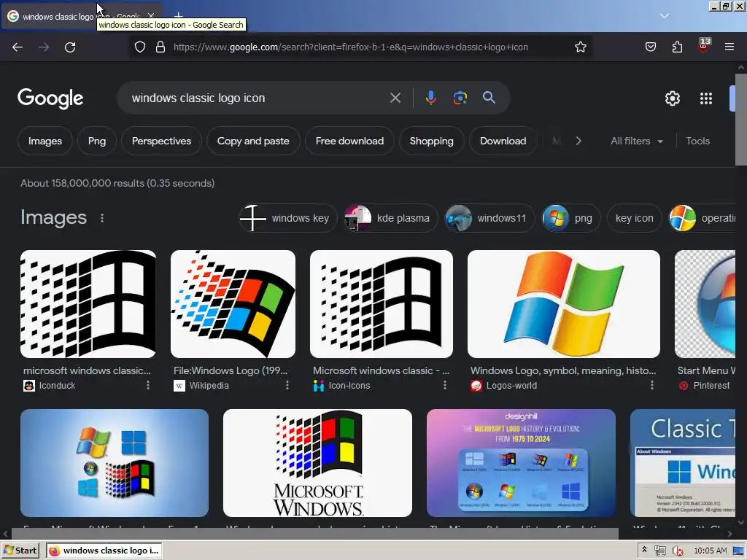
Task: Go back to the previous page
Action: [x=18, y=47]
